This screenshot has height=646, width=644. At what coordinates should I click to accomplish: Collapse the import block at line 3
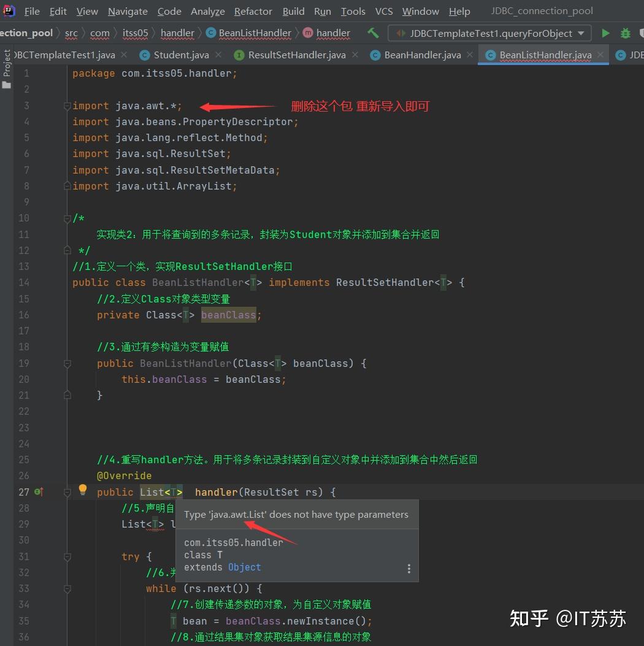tap(67, 106)
